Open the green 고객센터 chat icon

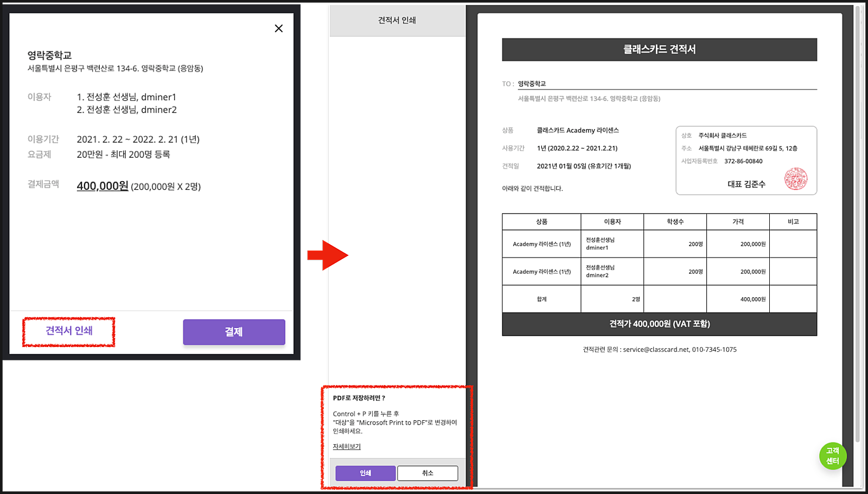833,455
